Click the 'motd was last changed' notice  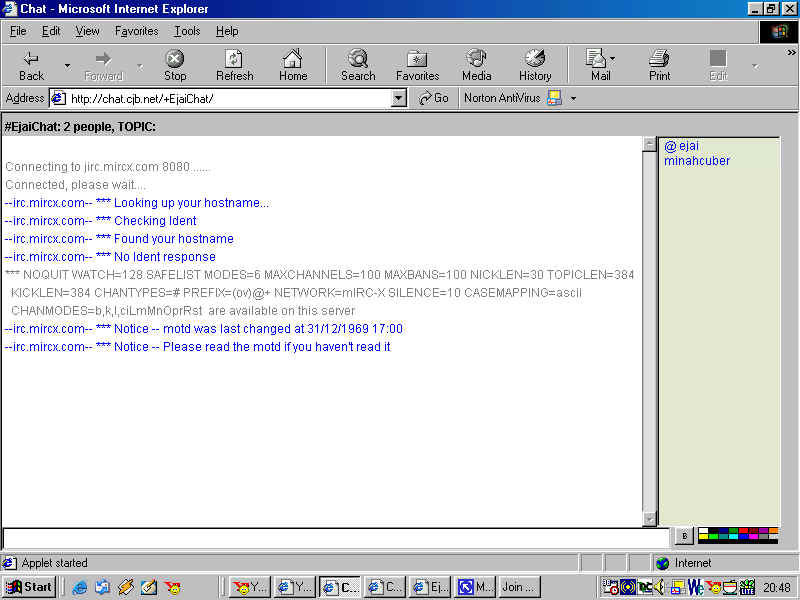[x=204, y=329]
